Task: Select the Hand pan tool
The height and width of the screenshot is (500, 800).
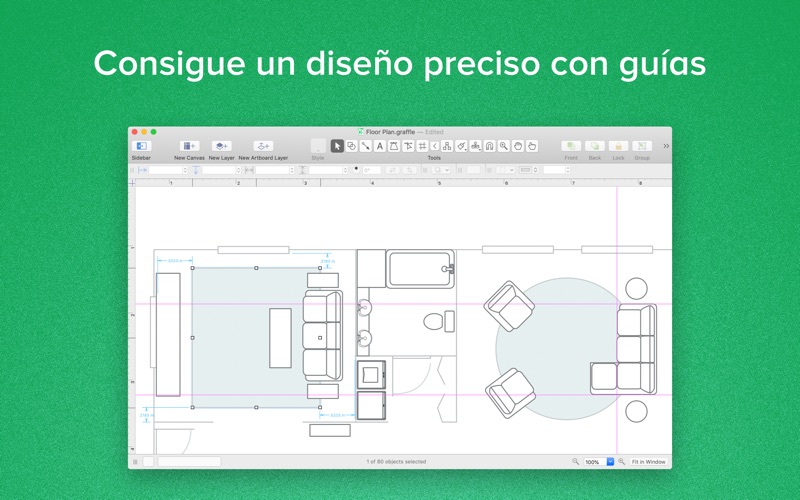Action: click(518, 146)
